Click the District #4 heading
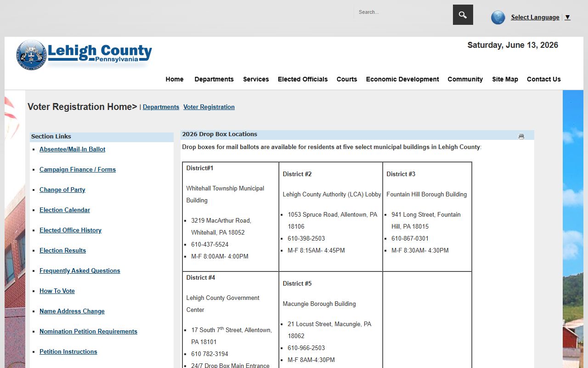This screenshot has width=588, height=368. click(201, 277)
